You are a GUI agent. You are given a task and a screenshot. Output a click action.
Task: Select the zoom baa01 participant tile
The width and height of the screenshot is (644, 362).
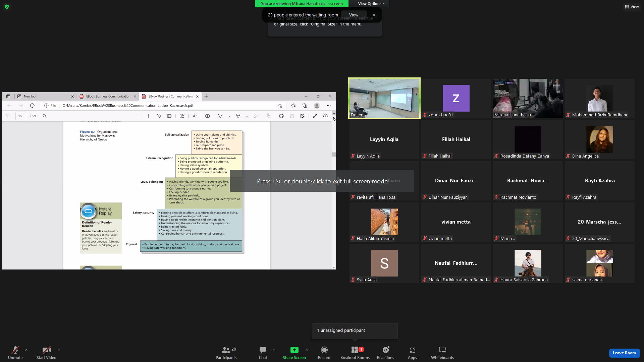pyautogui.click(x=456, y=98)
